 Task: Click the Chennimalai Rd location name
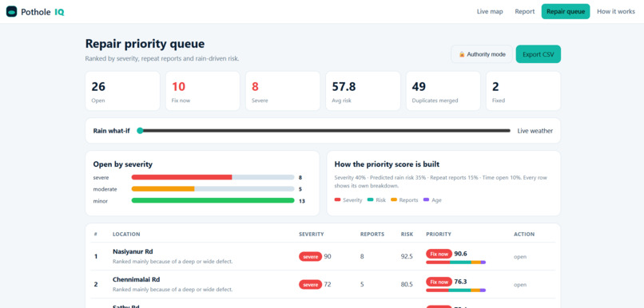coord(137,279)
